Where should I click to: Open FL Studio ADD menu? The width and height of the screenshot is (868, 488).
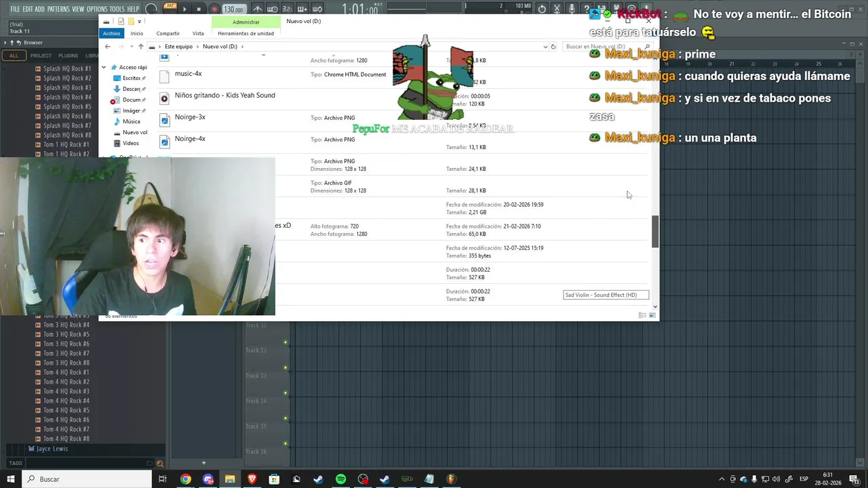click(x=40, y=9)
